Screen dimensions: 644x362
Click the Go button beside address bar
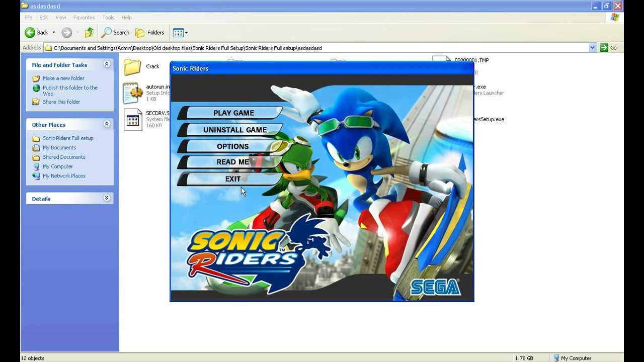point(608,48)
